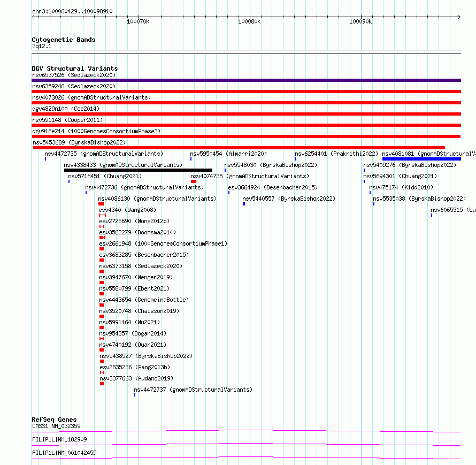Open dgv916e214 (1000GenomesConsortiumPhase3) entry
The image size is (476, 465).
[96, 131]
